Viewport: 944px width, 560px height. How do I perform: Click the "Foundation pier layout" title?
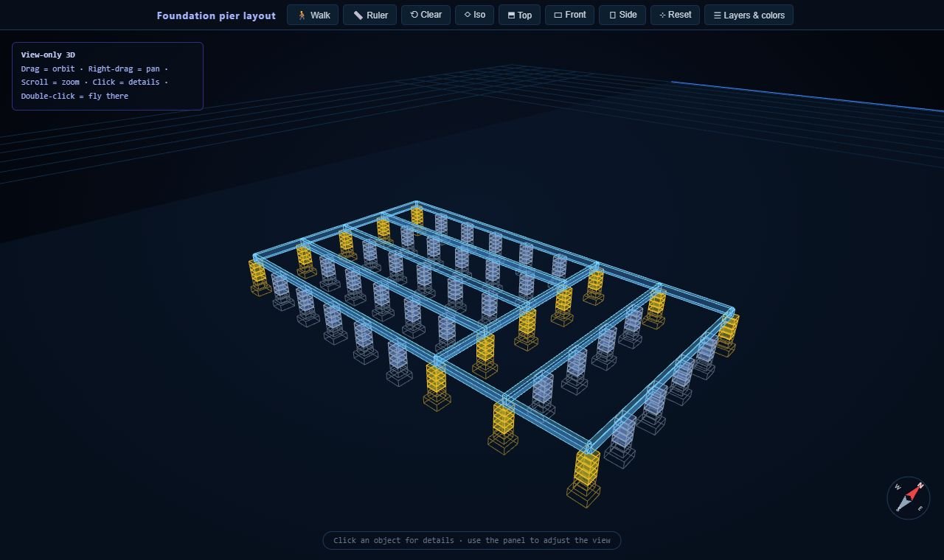(x=216, y=15)
